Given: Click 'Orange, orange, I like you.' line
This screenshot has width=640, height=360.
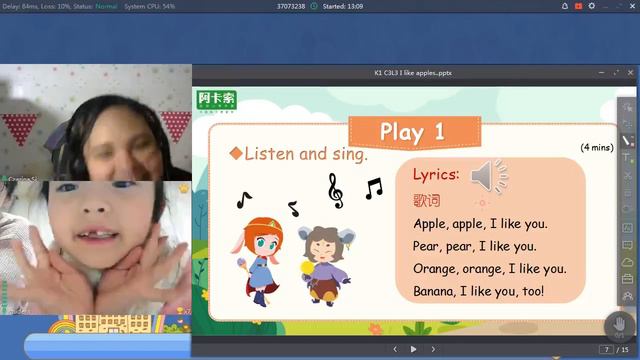Looking at the screenshot, I should tap(490, 269).
